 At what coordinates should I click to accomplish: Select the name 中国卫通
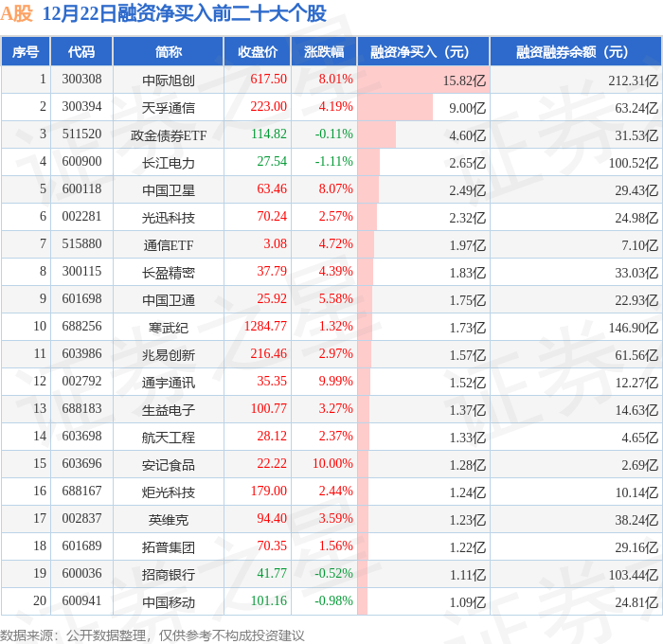coord(169,300)
